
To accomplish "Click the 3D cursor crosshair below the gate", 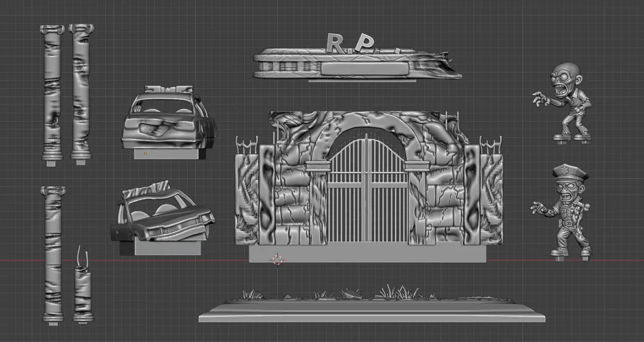I will point(277,260).
